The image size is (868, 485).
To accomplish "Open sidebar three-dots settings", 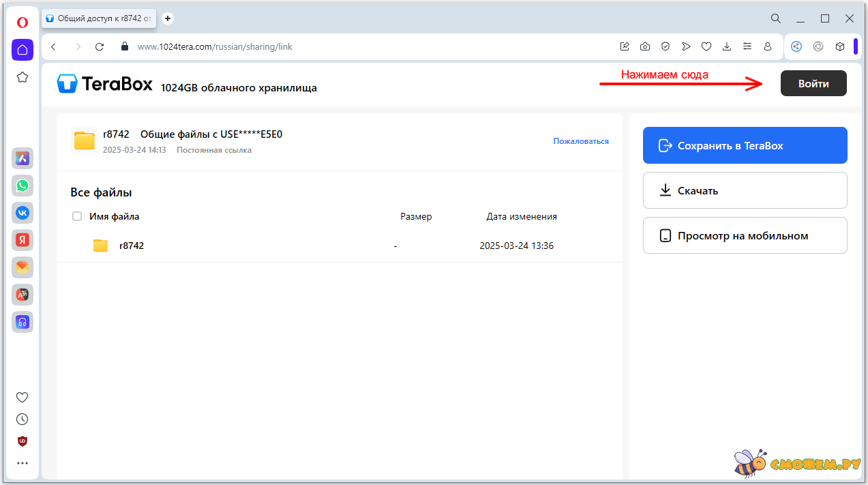I will (23, 463).
